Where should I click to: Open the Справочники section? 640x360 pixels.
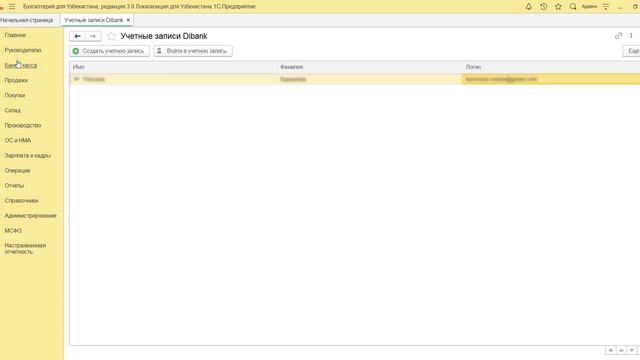21,201
